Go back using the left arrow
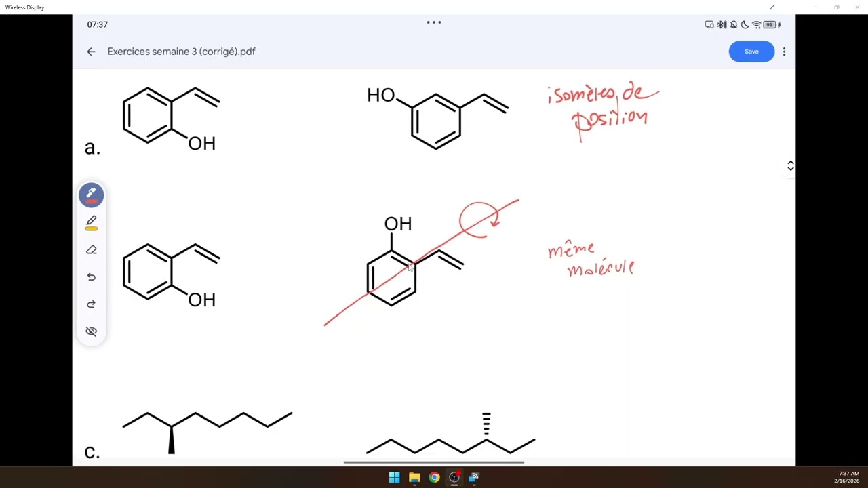Screen dimensions: 868x488 click(x=91, y=52)
